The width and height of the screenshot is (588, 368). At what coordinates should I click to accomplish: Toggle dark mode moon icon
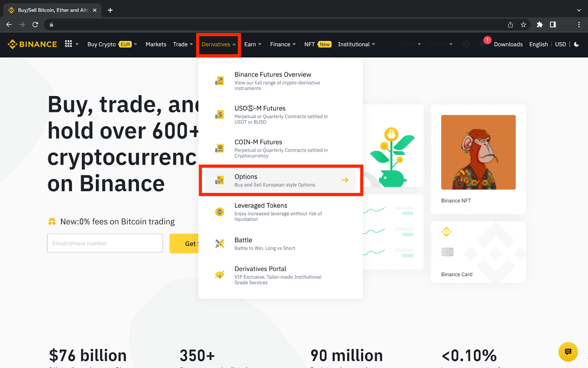pos(576,44)
